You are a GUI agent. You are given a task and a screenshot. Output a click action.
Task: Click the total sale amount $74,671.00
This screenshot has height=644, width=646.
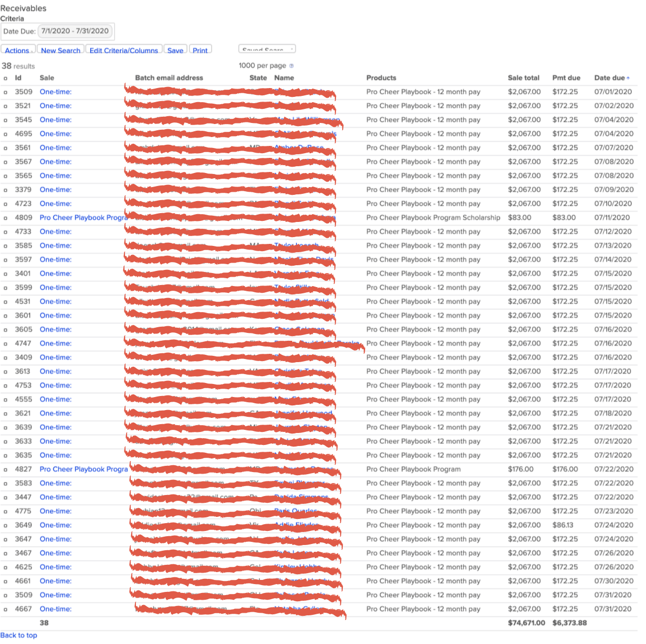527,623
